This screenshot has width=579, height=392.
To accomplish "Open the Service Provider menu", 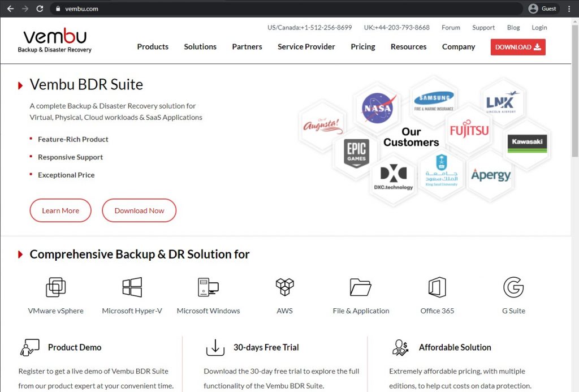I will pos(306,46).
